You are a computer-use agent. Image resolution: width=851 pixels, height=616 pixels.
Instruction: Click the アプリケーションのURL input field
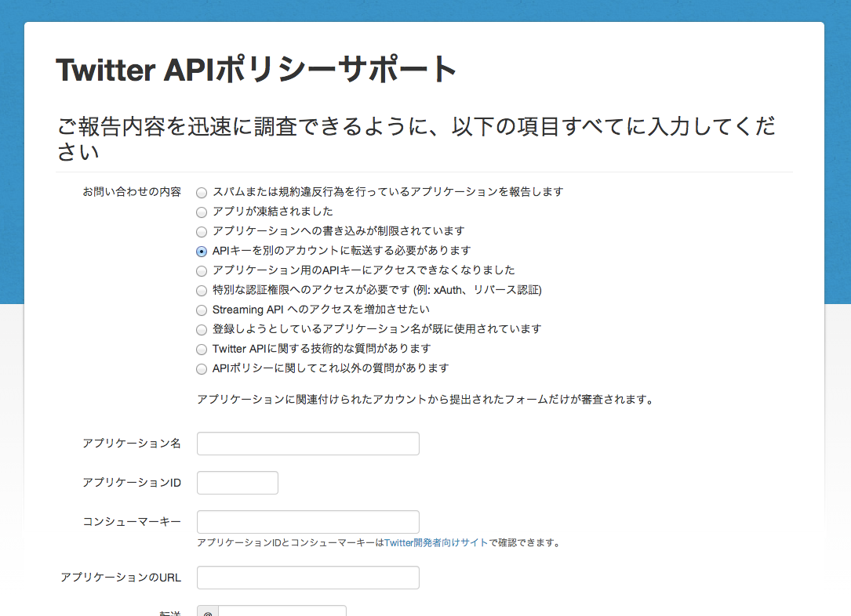[307, 578]
